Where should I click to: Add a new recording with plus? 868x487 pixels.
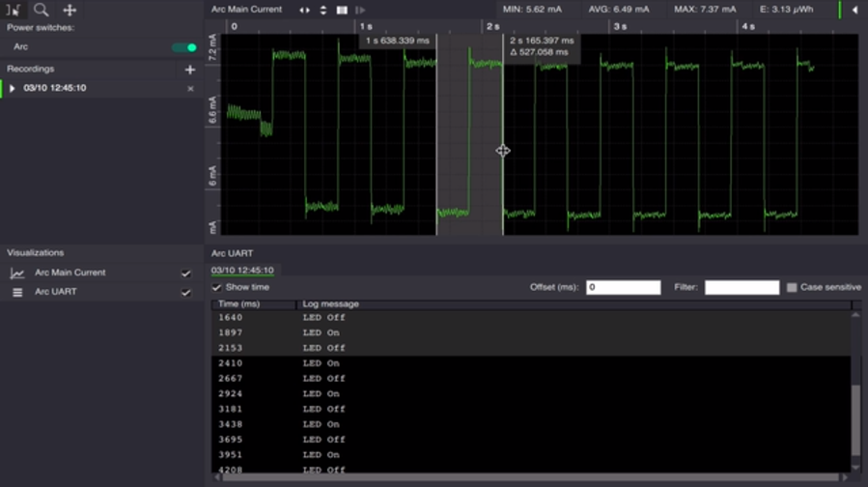coord(190,70)
